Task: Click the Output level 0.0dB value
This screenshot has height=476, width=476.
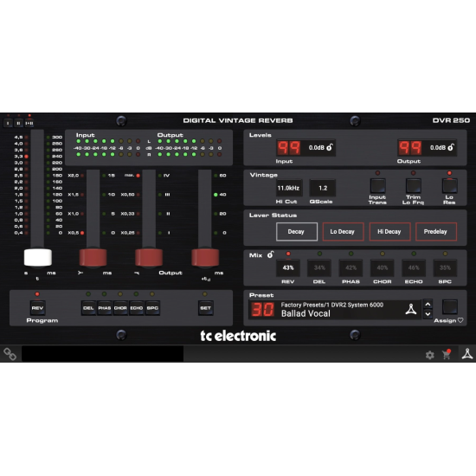Action: [x=438, y=147]
